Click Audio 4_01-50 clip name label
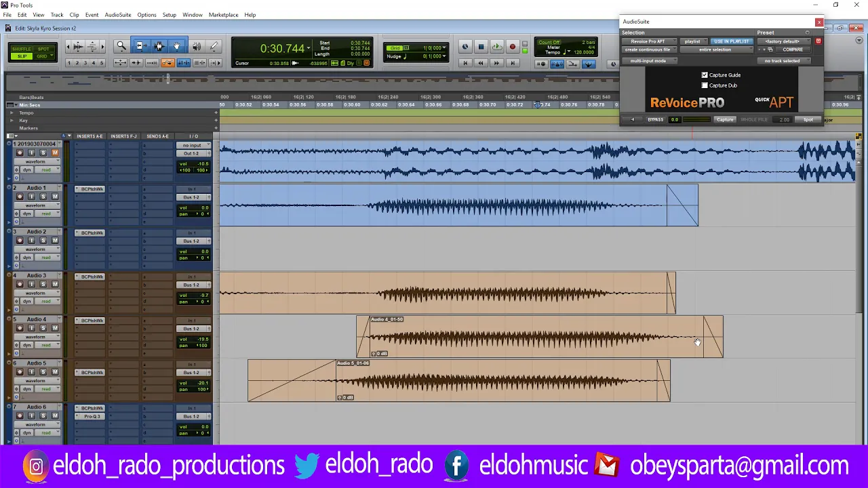Viewport: 868px width, 488px height. tap(387, 319)
